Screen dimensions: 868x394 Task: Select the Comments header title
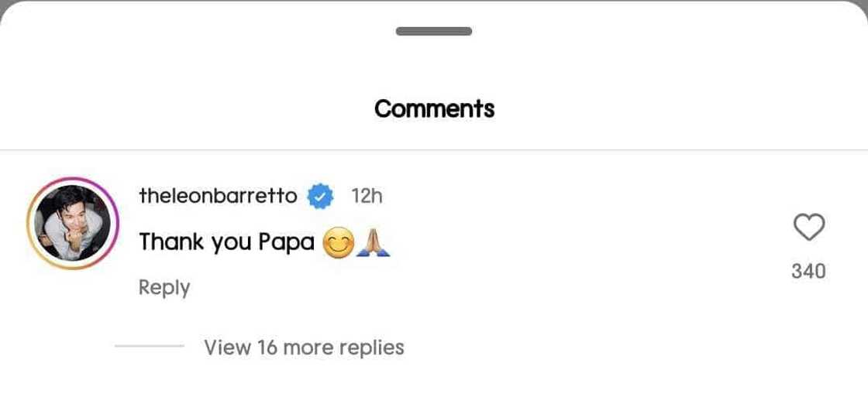[434, 108]
